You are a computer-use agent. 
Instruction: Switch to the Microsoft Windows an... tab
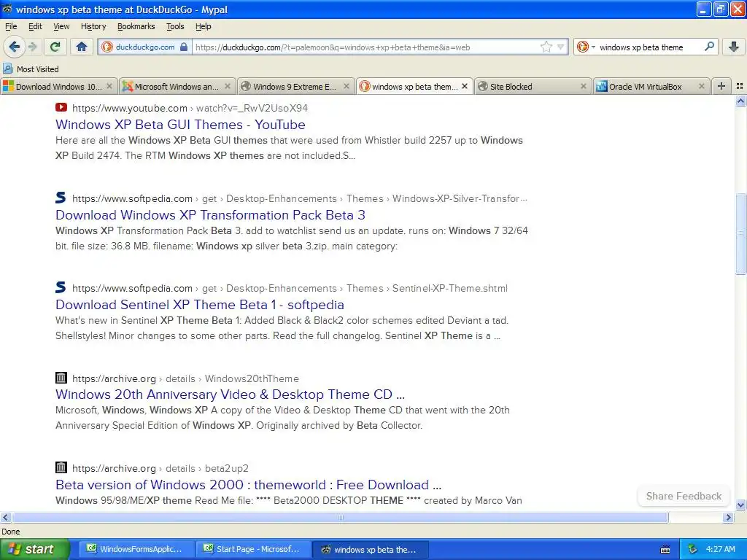[177, 86]
